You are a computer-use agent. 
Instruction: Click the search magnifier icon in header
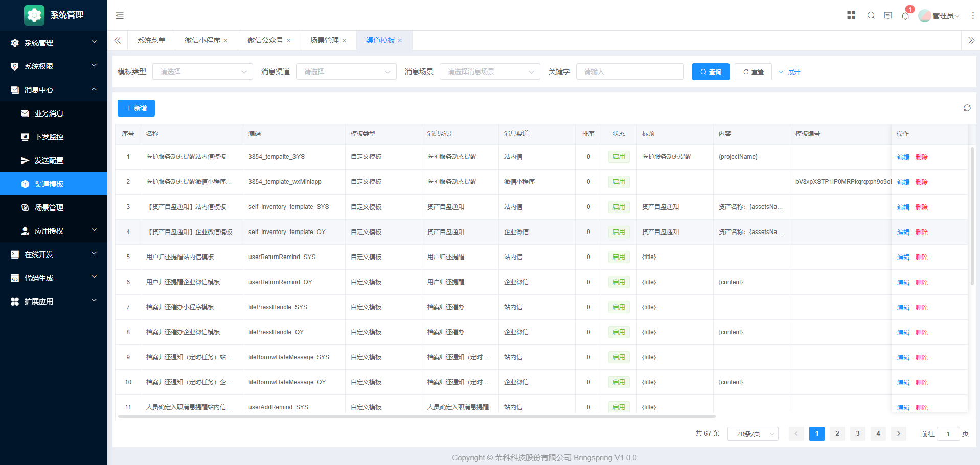871,15
